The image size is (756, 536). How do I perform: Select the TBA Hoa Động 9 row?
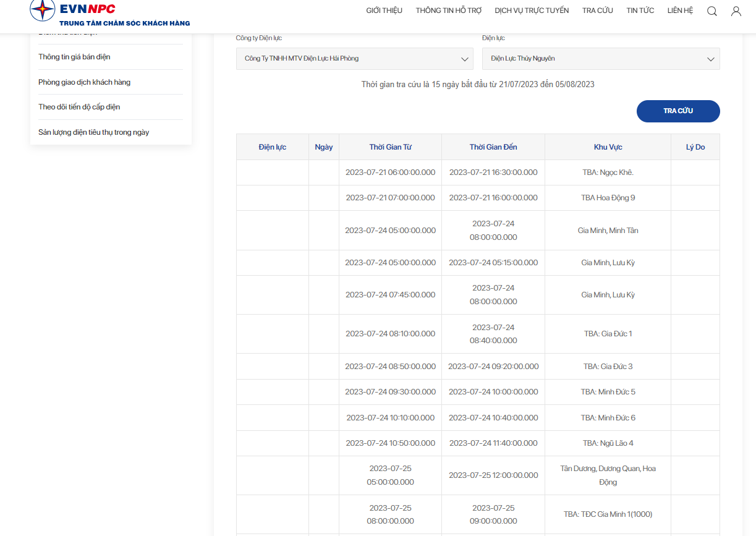[x=478, y=198]
